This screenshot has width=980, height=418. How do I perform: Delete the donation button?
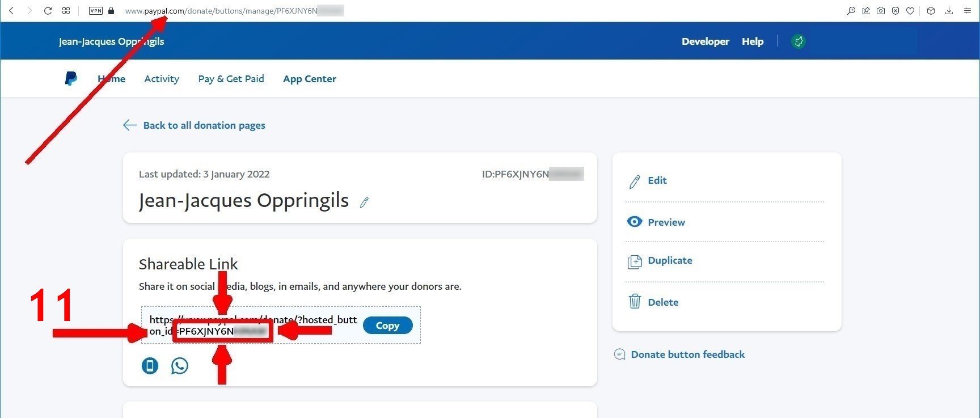pos(663,302)
